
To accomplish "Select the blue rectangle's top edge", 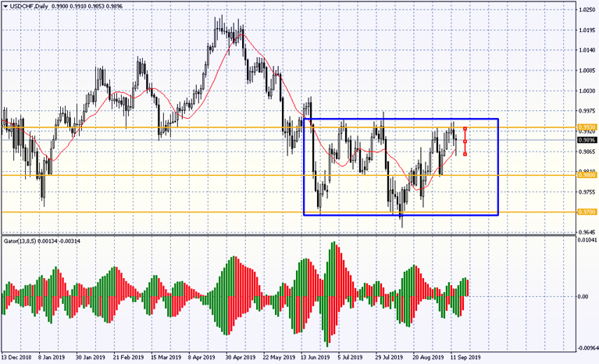I will click(x=400, y=120).
